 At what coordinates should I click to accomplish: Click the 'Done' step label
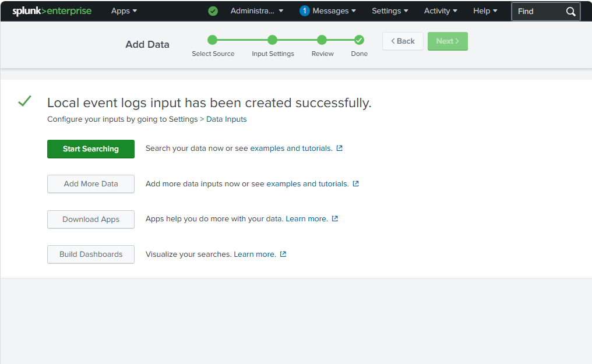359,54
